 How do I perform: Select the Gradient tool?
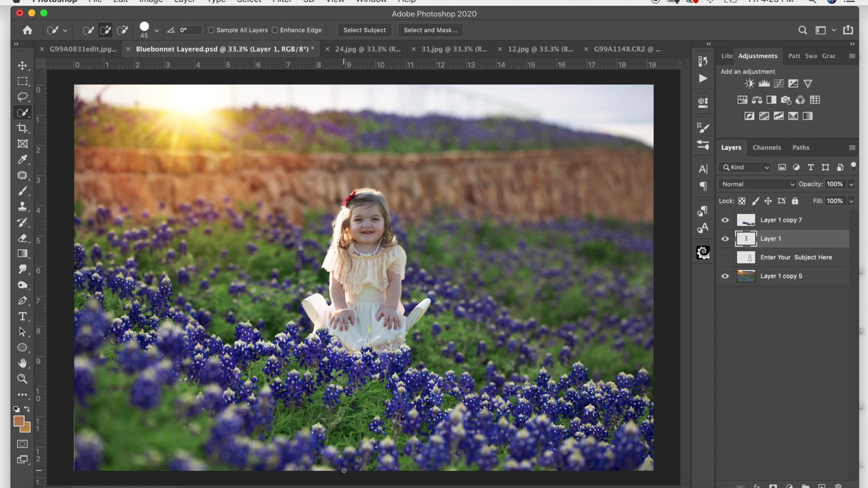tap(22, 254)
